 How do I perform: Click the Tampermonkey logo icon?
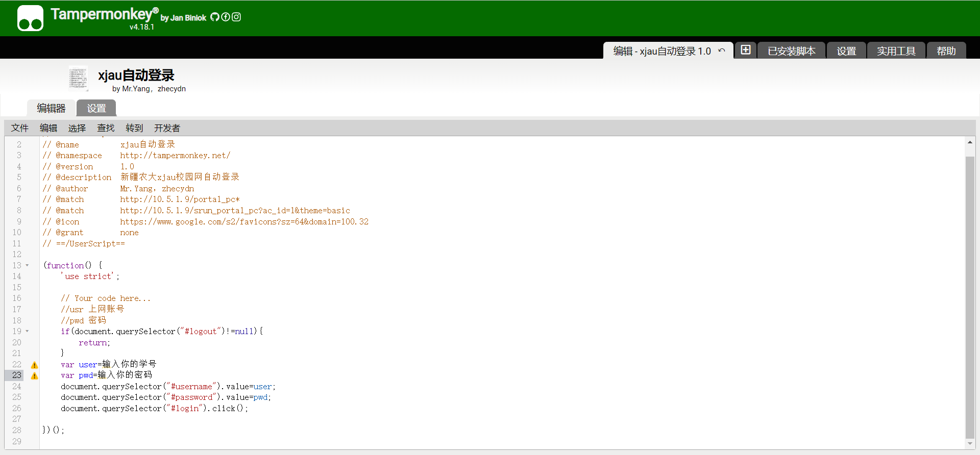coord(30,18)
